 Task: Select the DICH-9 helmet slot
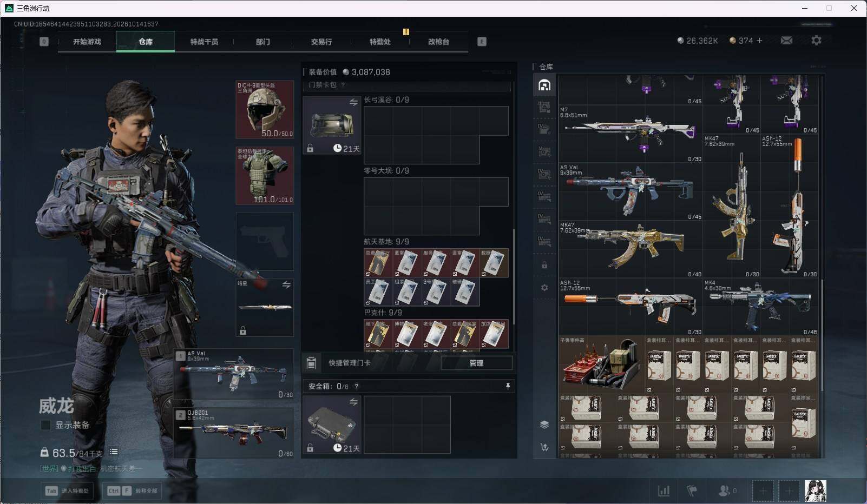pos(265,109)
